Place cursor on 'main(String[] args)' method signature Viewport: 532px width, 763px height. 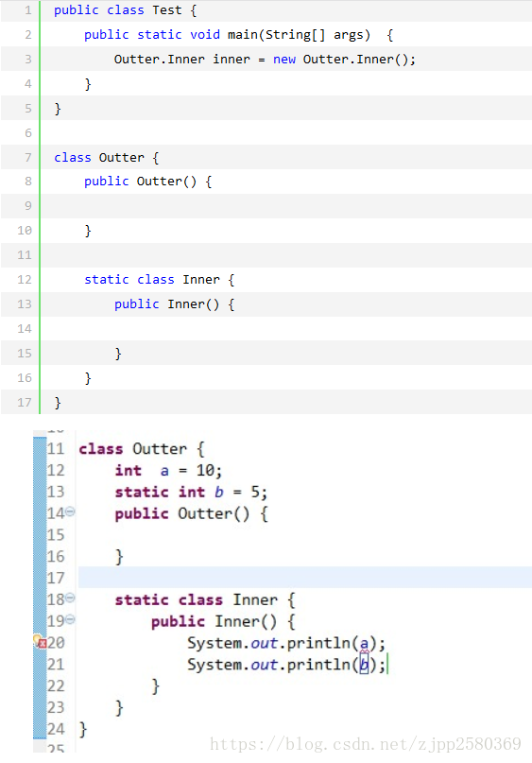[299, 35]
